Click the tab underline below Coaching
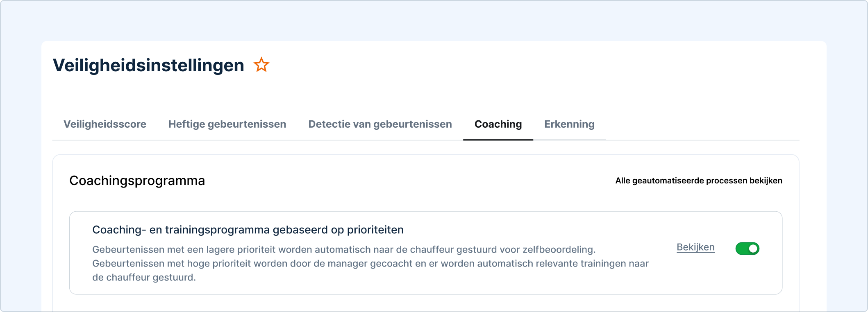 coord(498,140)
